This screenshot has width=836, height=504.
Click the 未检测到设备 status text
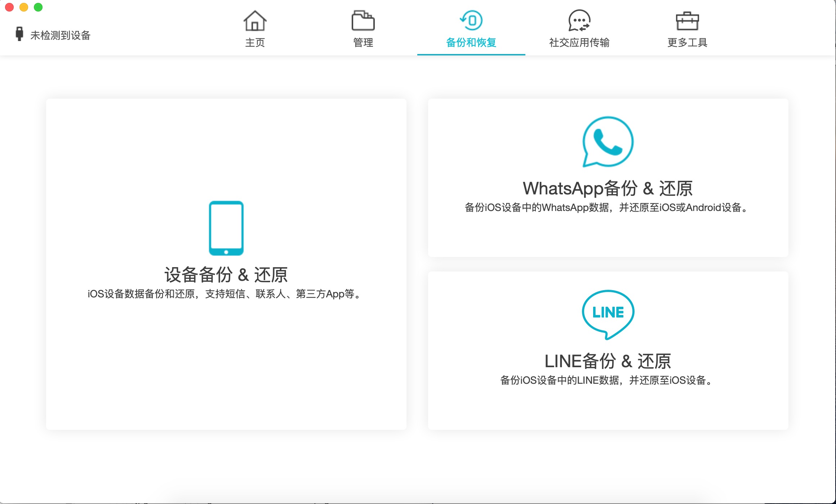point(60,35)
